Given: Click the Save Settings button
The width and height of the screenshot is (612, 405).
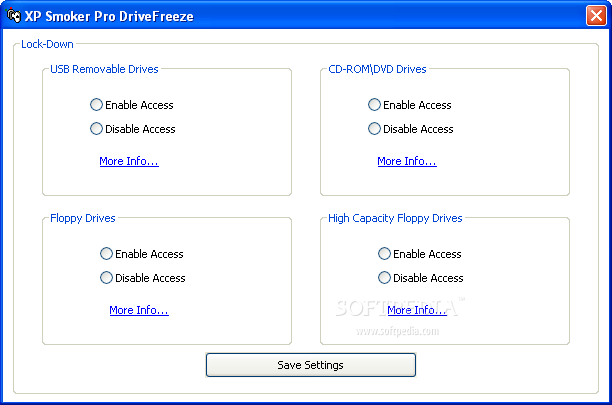Looking at the screenshot, I should 311,365.
